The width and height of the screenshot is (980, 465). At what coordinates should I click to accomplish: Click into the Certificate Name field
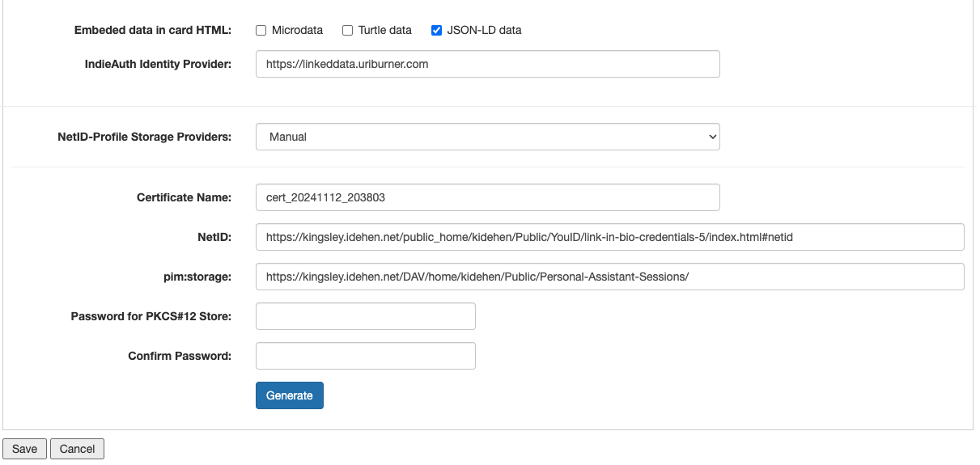(x=487, y=197)
